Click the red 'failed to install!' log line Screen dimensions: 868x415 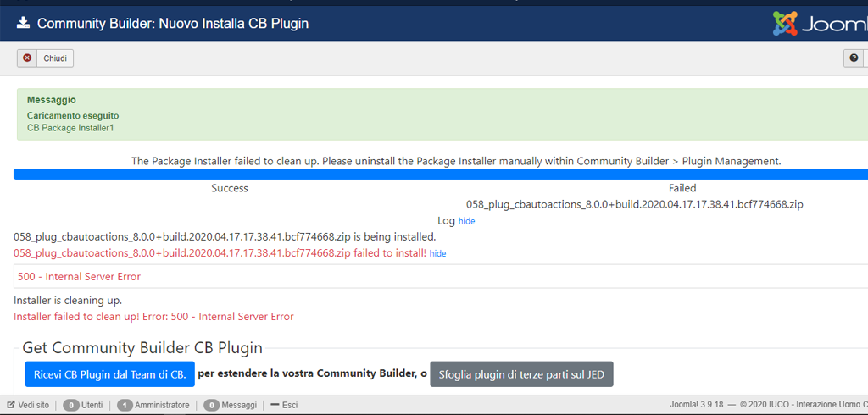tap(220, 253)
